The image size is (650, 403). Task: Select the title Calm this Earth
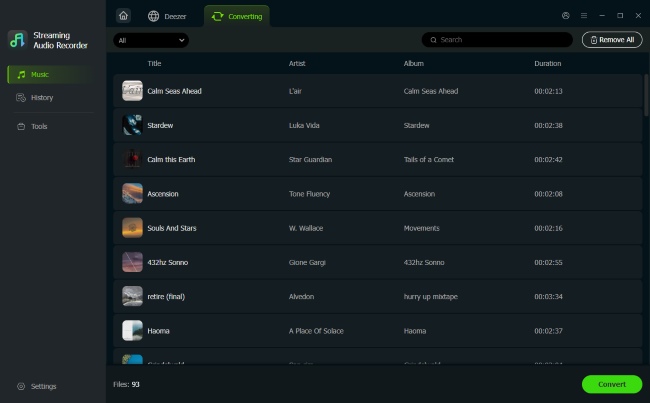coord(171,160)
